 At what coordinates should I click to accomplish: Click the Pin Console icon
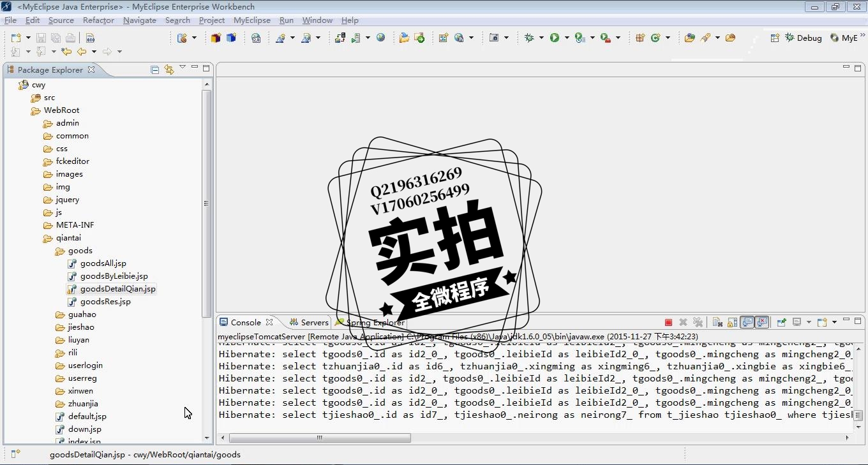(781, 322)
